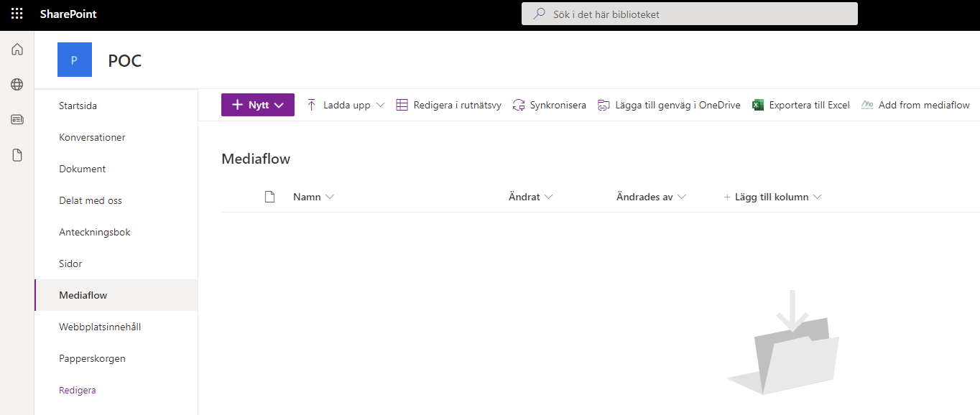
Task: Expand the Nytt button chevron
Action: pos(279,105)
